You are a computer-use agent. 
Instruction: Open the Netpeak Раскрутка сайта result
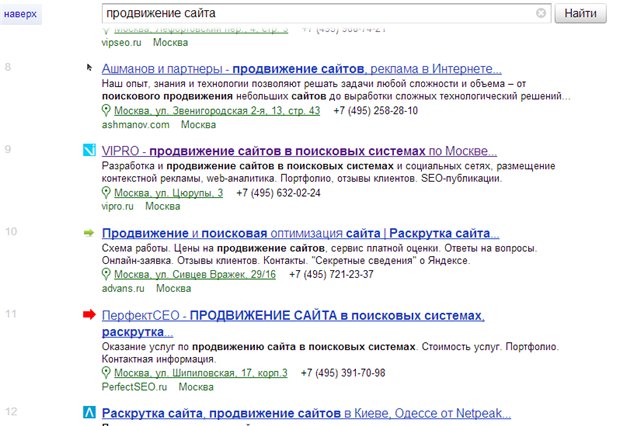(306, 413)
